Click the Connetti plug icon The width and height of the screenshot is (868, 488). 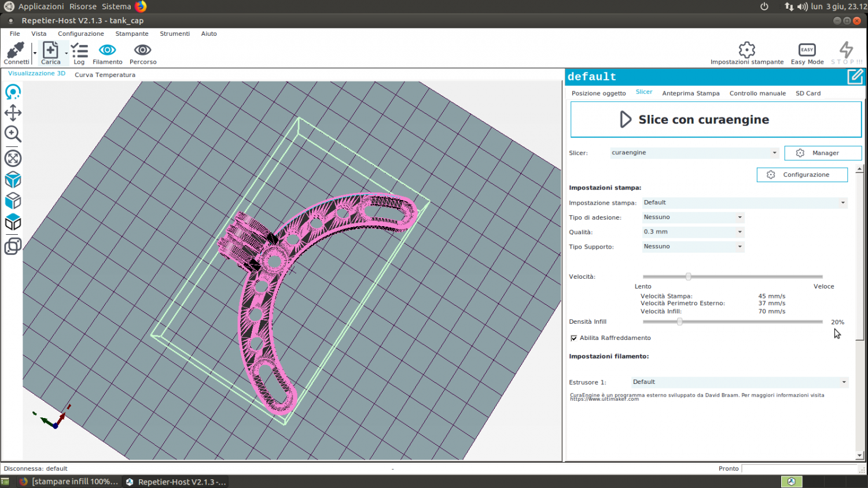[x=16, y=50]
